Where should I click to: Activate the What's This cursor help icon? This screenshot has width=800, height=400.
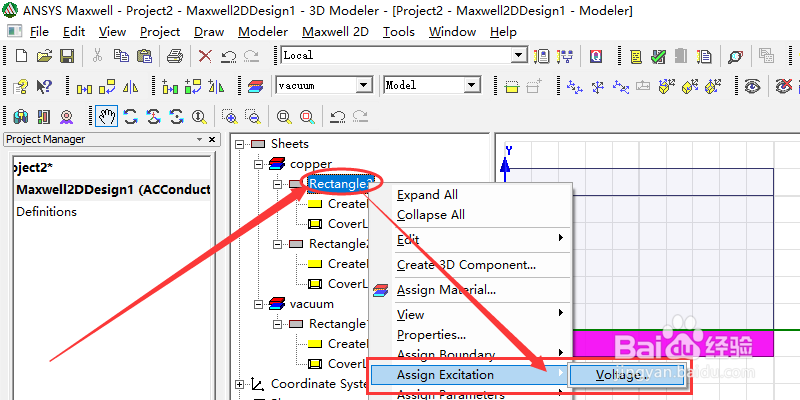pos(44,86)
